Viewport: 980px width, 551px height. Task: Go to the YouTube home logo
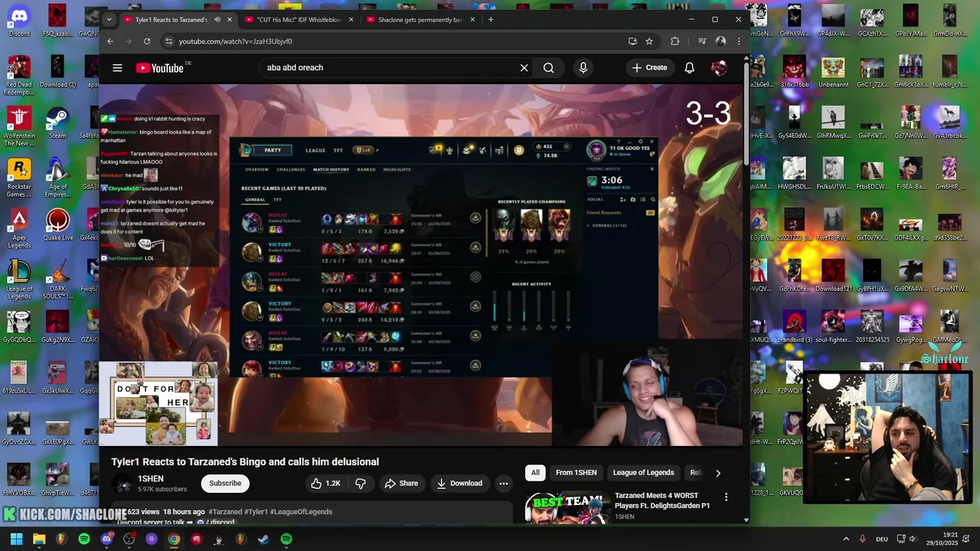click(x=160, y=68)
